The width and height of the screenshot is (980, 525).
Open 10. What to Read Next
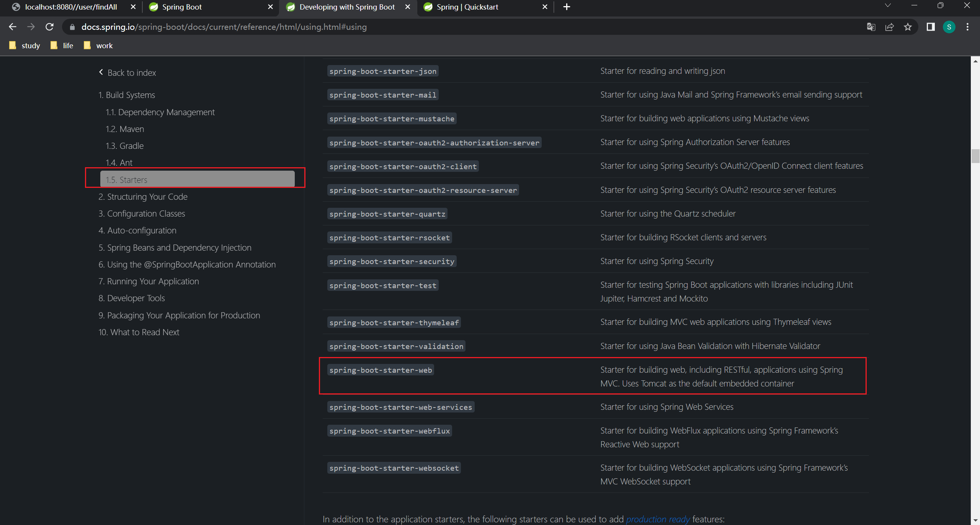pos(139,332)
